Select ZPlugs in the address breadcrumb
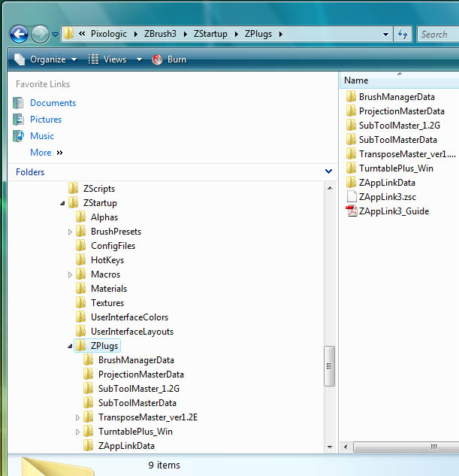 tap(258, 34)
